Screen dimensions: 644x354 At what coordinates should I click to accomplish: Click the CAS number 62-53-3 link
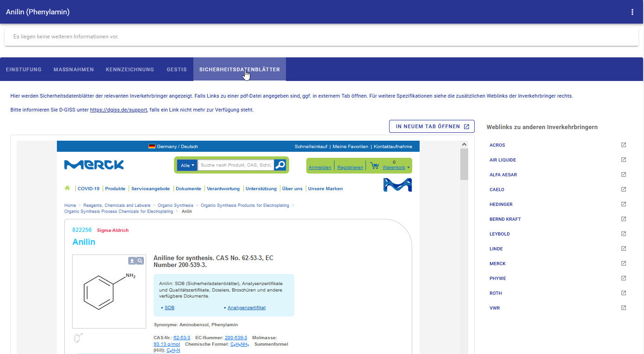[x=182, y=338]
